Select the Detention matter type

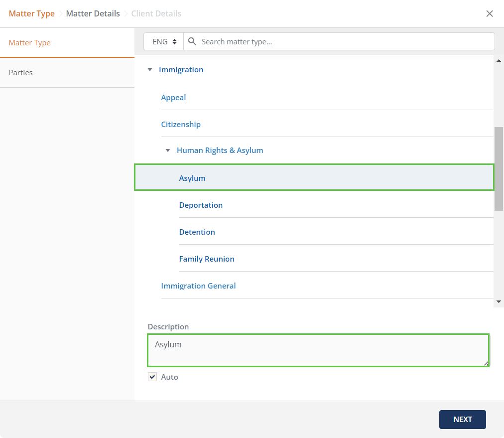pyautogui.click(x=197, y=232)
